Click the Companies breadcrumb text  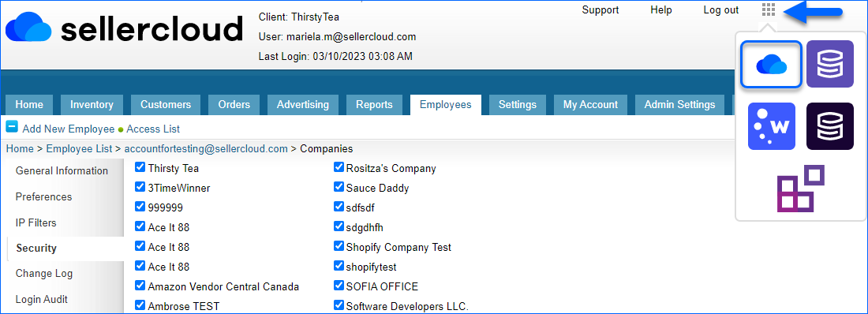click(327, 148)
